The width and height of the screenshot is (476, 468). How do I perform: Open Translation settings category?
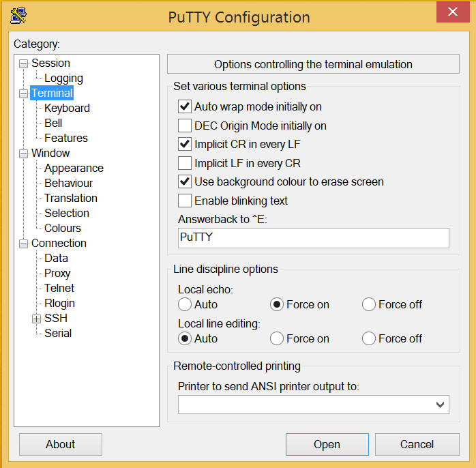(71, 198)
